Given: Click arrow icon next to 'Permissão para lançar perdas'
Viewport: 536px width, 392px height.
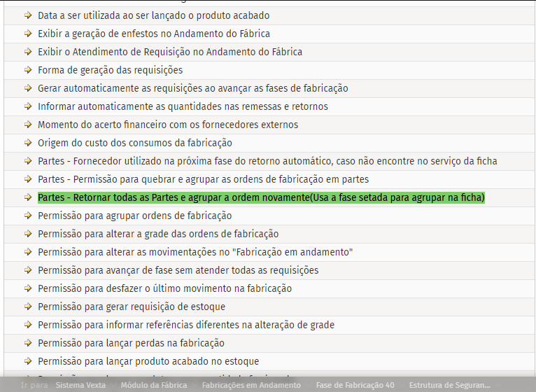Looking at the screenshot, I should (x=28, y=343).
